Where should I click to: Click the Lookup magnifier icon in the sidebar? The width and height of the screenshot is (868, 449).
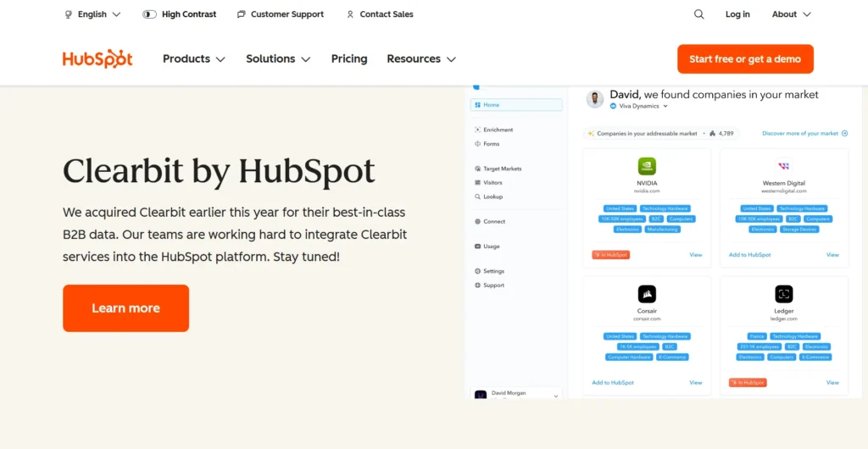pos(478,197)
